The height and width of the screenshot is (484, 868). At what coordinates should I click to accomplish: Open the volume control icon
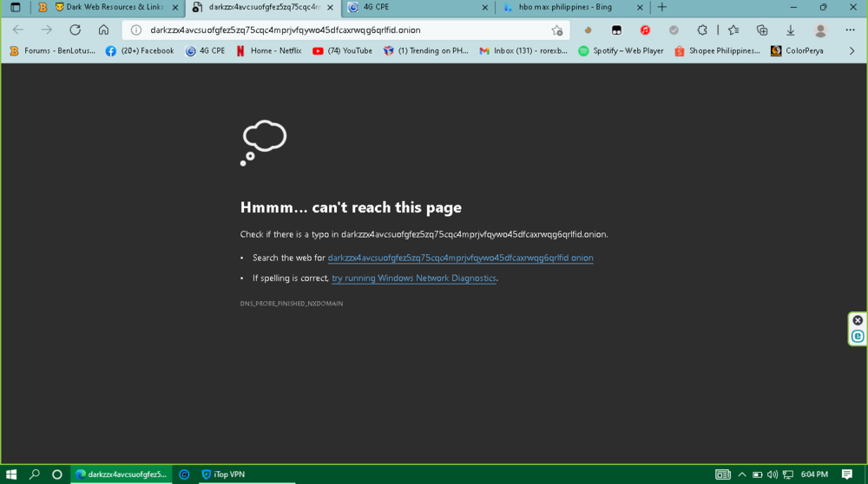(773, 474)
